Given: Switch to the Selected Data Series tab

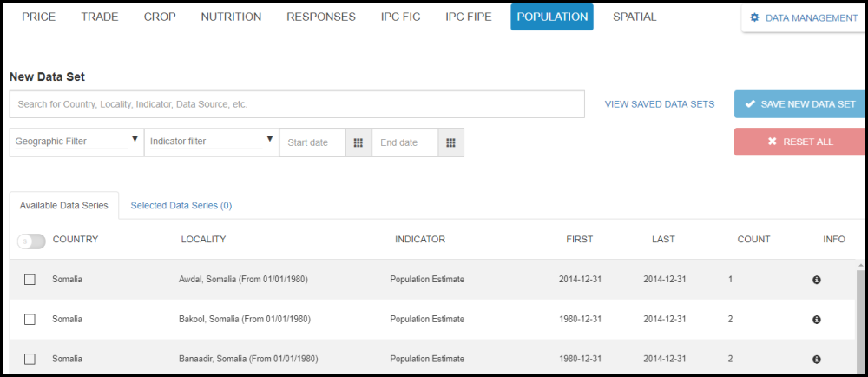Looking at the screenshot, I should click(181, 206).
